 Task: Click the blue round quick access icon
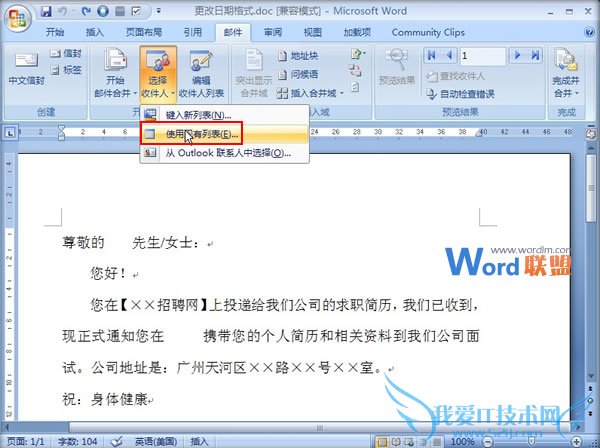(x=103, y=11)
